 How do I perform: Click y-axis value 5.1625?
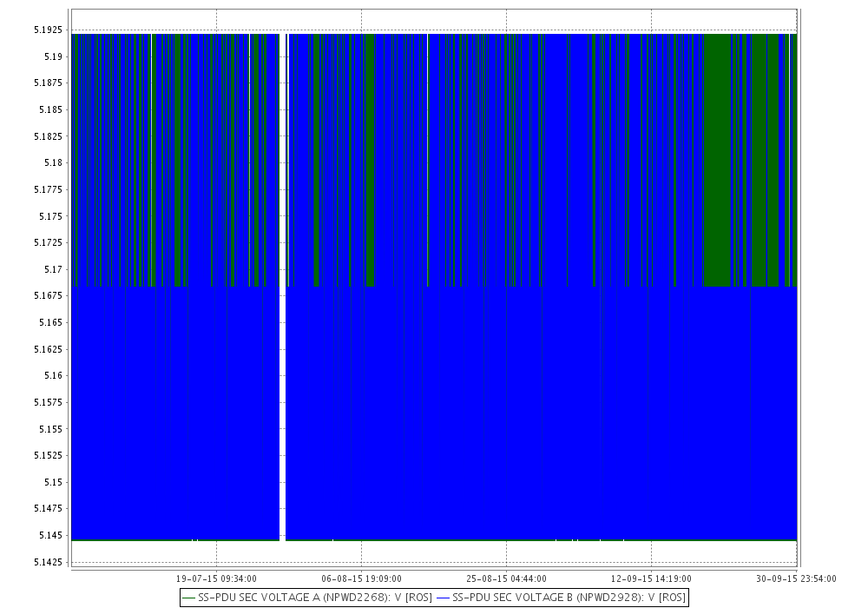coord(48,349)
